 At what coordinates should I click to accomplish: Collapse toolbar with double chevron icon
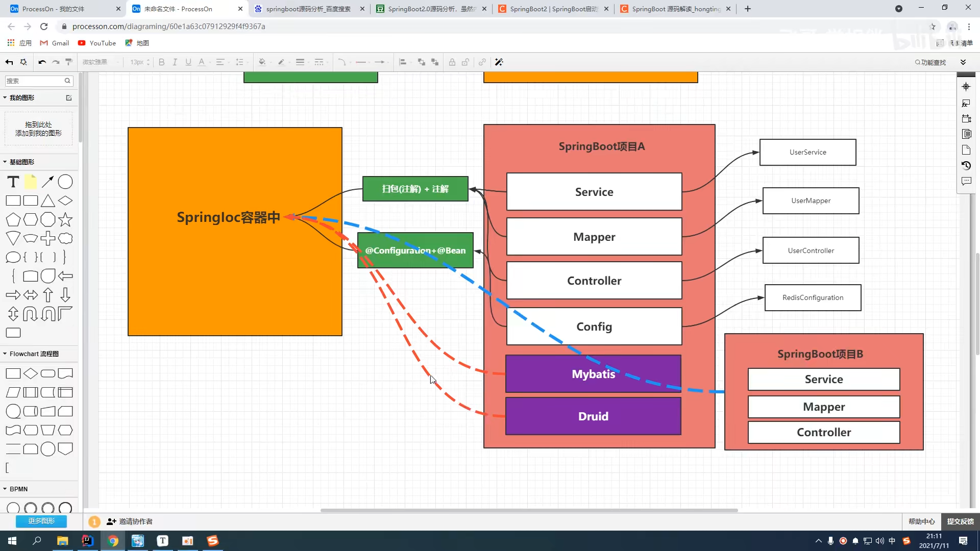point(963,62)
